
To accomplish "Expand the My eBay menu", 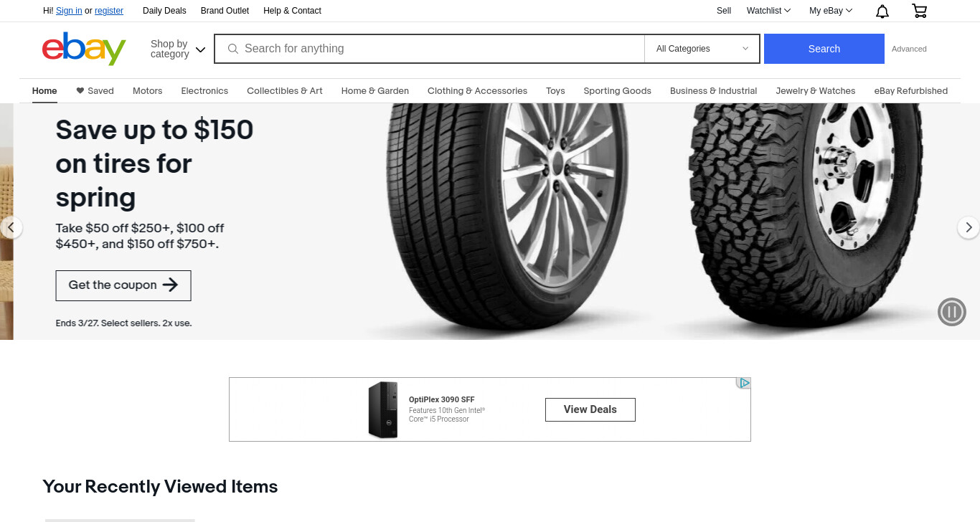I will pyautogui.click(x=831, y=11).
